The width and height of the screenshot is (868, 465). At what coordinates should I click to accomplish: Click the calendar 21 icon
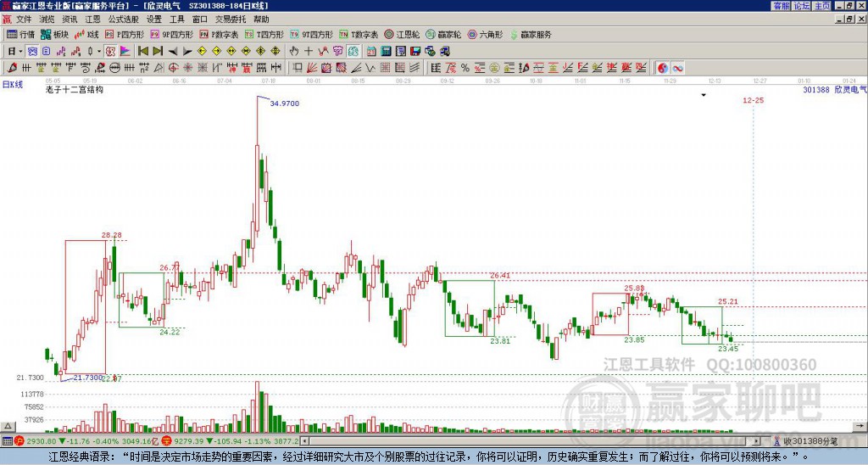click(371, 51)
